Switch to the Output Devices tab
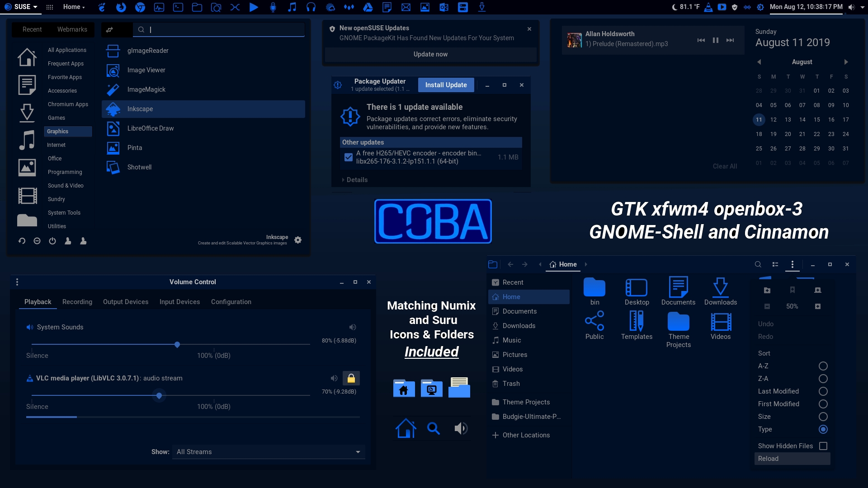868x488 pixels. (126, 302)
